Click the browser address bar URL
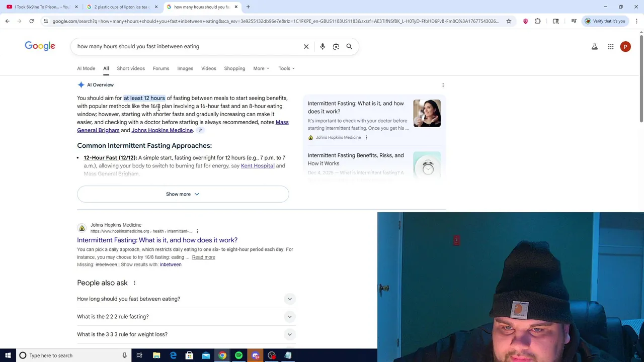The image size is (644, 362). point(276,21)
